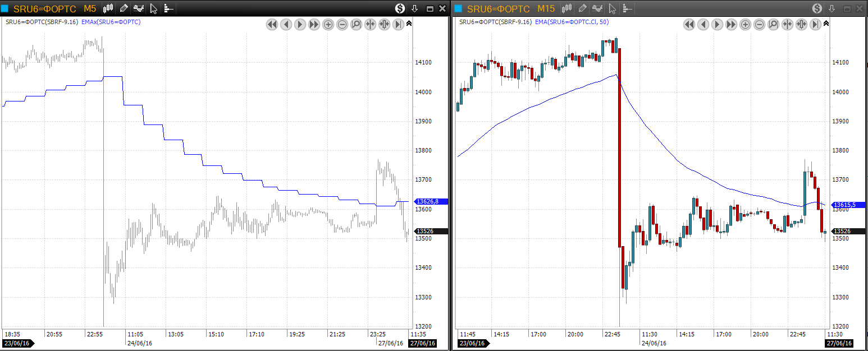868x351 pixels.
Task: Jump to the latest bar in M5 chart
Action: click(x=398, y=25)
